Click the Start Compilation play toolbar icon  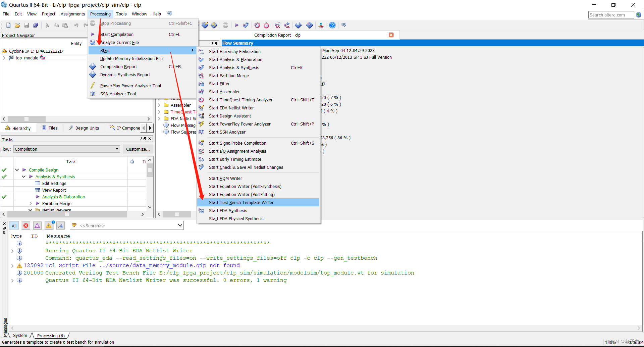[x=236, y=25]
